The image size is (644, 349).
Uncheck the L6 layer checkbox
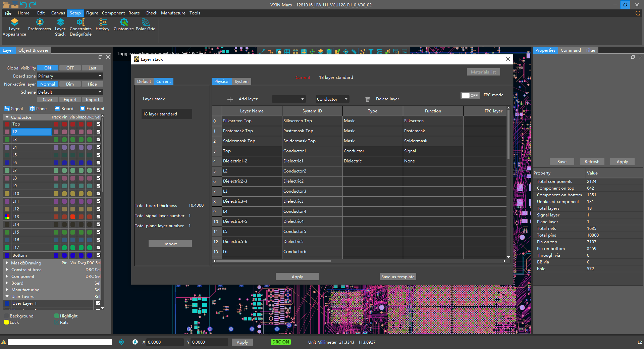[98, 163]
